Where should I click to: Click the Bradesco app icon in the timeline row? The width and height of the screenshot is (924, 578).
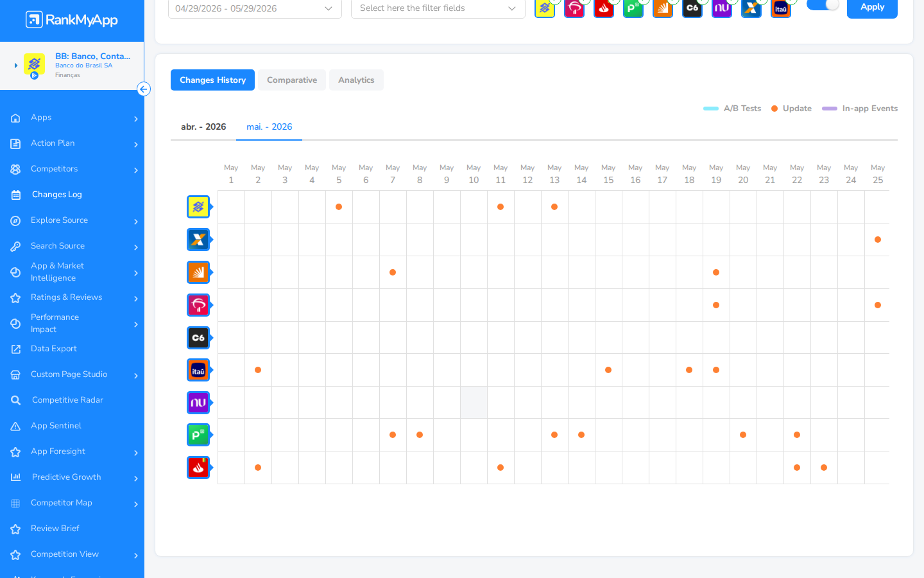[198, 305]
